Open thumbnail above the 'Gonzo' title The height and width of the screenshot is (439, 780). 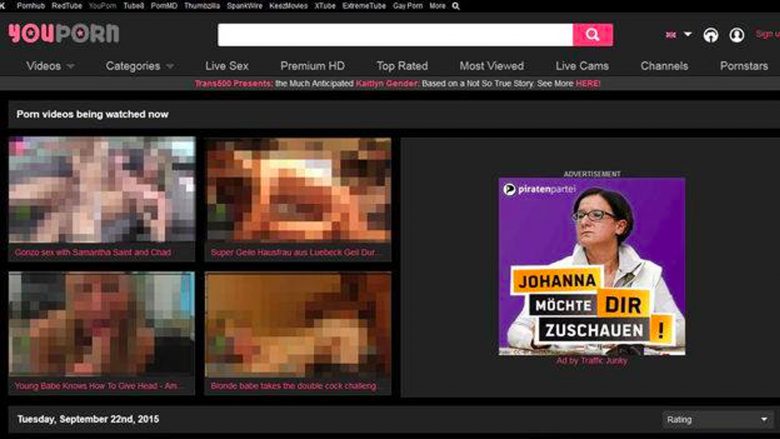pos(102,190)
